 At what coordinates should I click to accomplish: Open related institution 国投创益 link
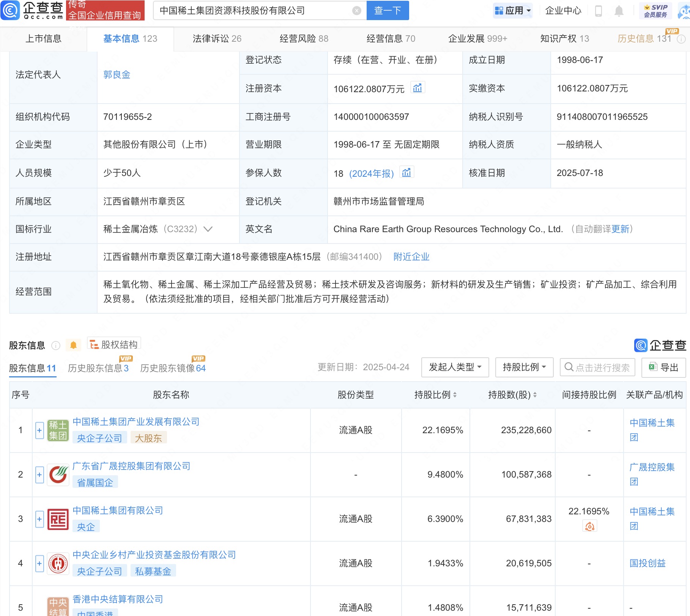tap(647, 563)
